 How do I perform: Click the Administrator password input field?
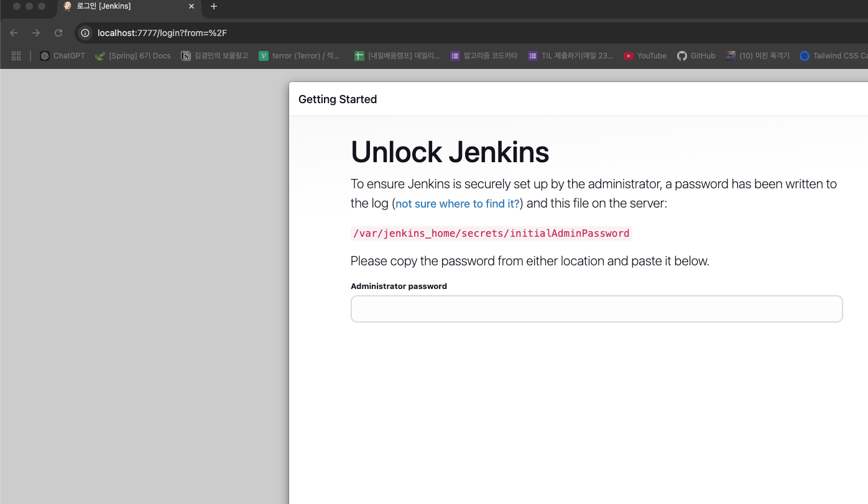click(x=596, y=308)
